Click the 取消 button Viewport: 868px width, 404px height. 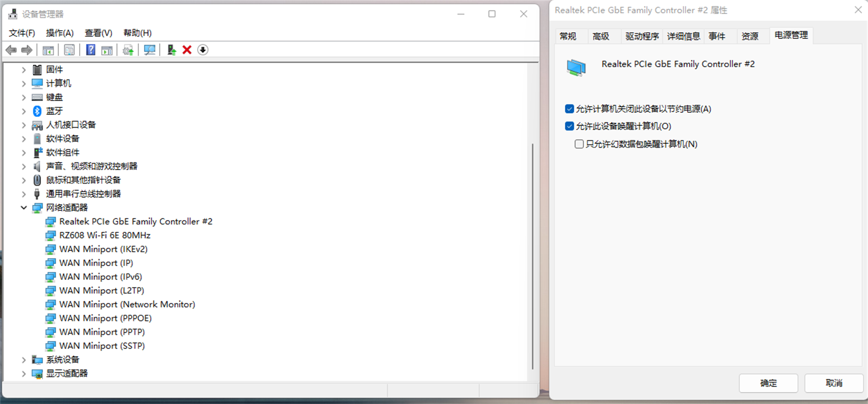point(834,383)
